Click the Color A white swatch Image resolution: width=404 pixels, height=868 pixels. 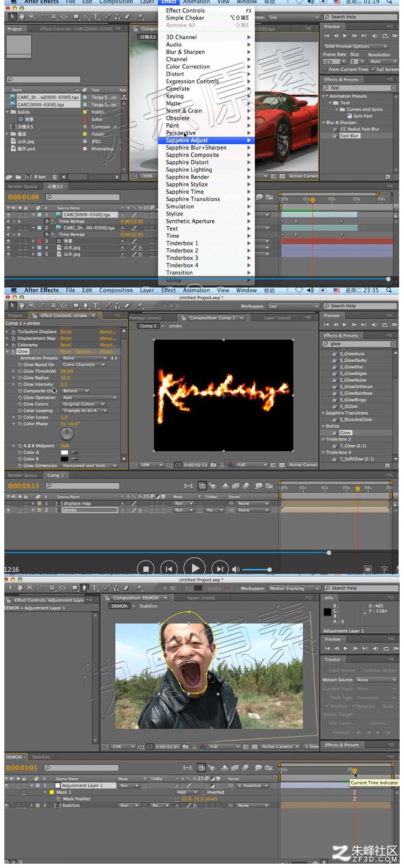(65, 452)
